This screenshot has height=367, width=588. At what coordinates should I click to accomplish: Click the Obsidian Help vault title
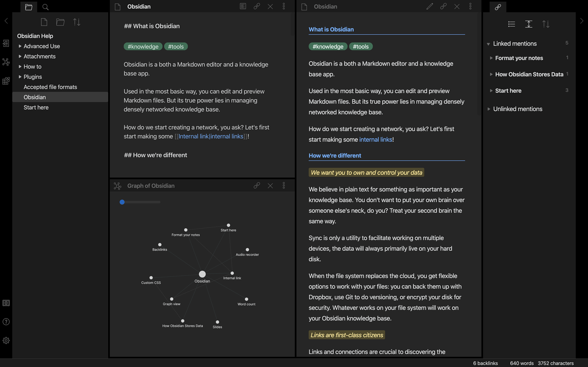[x=35, y=36]
